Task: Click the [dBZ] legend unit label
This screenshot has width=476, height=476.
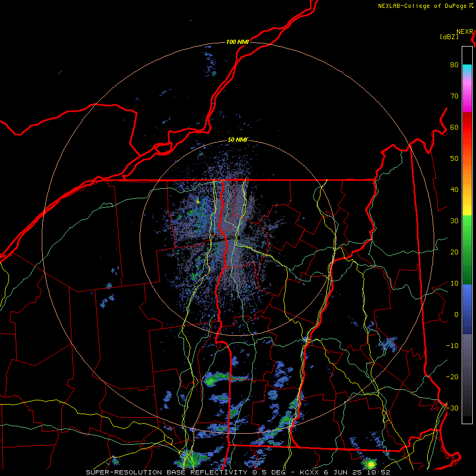Action: (449, 37)
